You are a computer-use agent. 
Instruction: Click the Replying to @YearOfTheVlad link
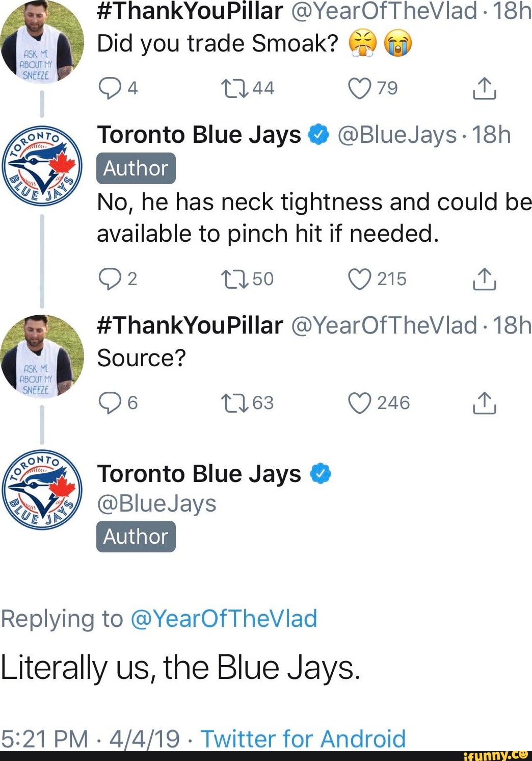(x=224, y=618)
